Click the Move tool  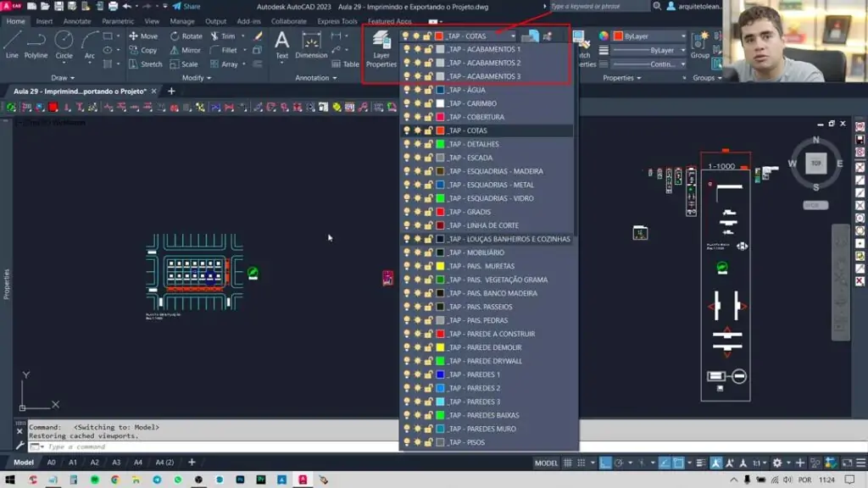(143, 36)
